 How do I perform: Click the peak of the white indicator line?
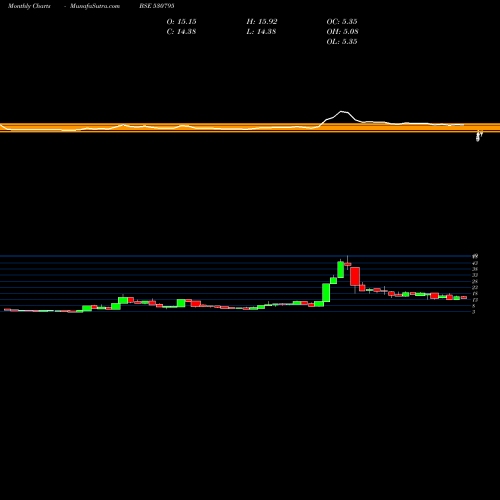[x=342, y=111]
